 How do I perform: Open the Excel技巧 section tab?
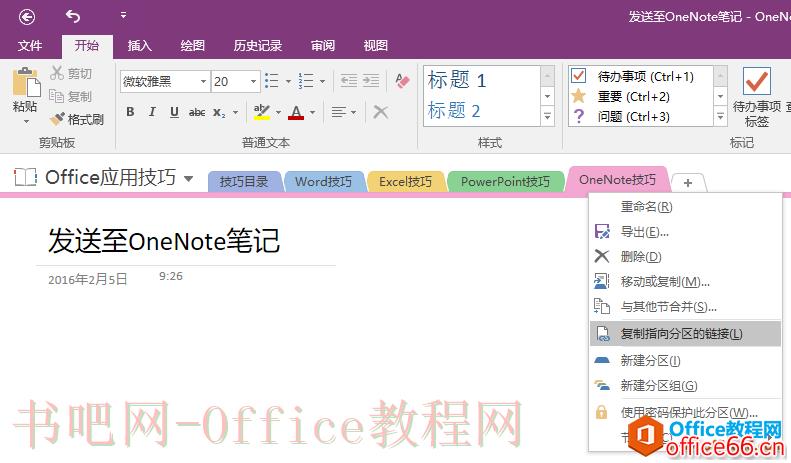click(x=406, y=182)
